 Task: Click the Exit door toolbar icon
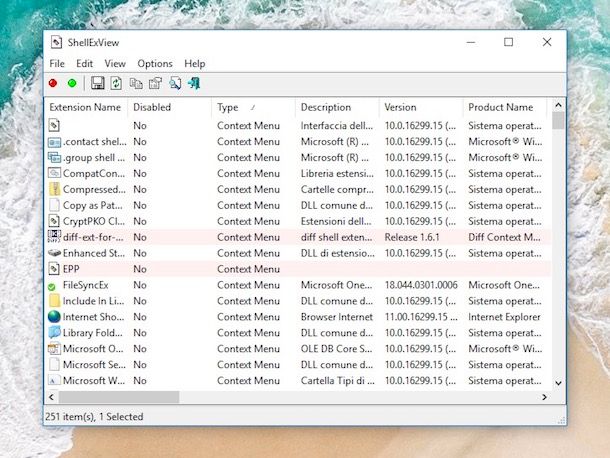tap(194, 83)
